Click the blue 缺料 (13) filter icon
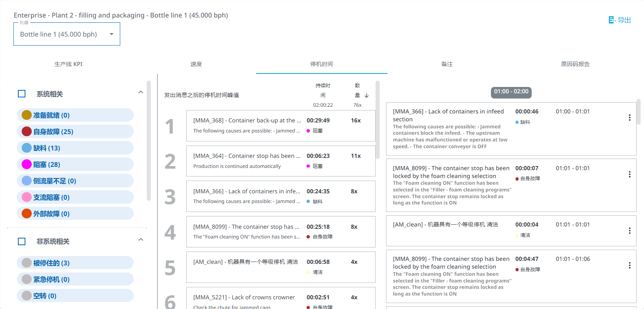Viewport: 644px width, 309px height. [x=27, y=148]
